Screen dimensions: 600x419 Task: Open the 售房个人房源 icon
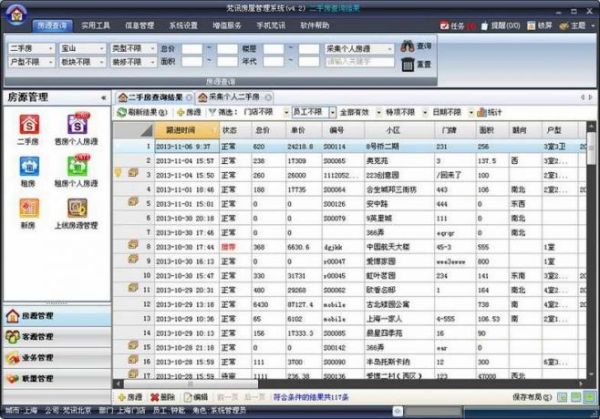click(x=77, y=126)
